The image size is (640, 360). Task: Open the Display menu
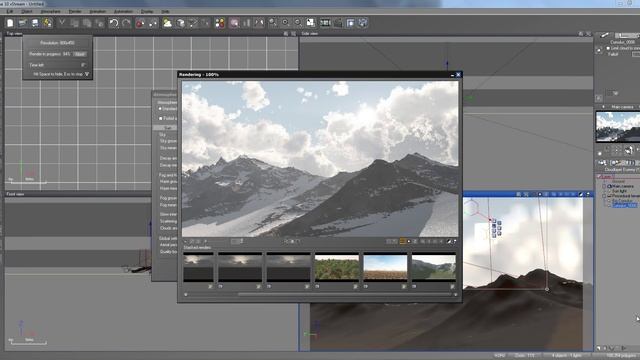147,11
